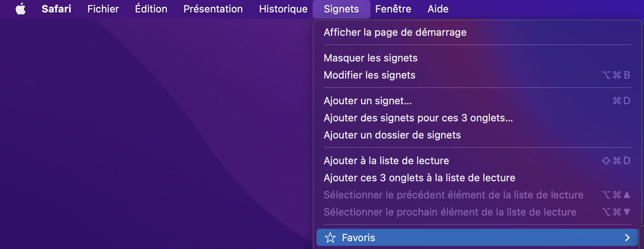Choose Ajouter un dossier de signets

tap(392, 135)
